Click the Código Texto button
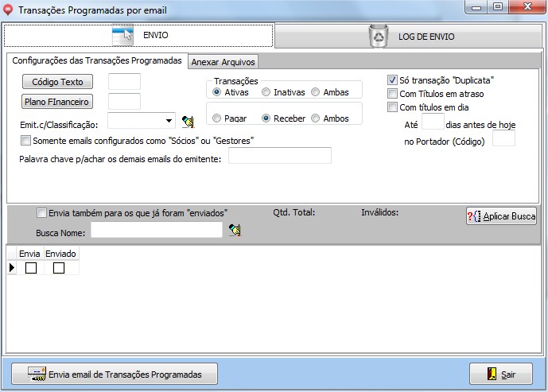The image size is (548, 392). tap(57, 82)
